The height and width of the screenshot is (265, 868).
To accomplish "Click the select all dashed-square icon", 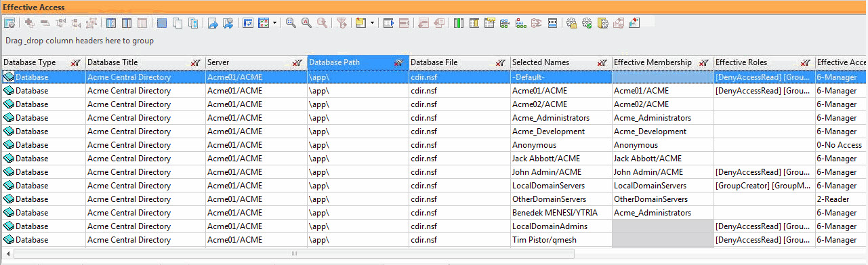I will (162, 23).
